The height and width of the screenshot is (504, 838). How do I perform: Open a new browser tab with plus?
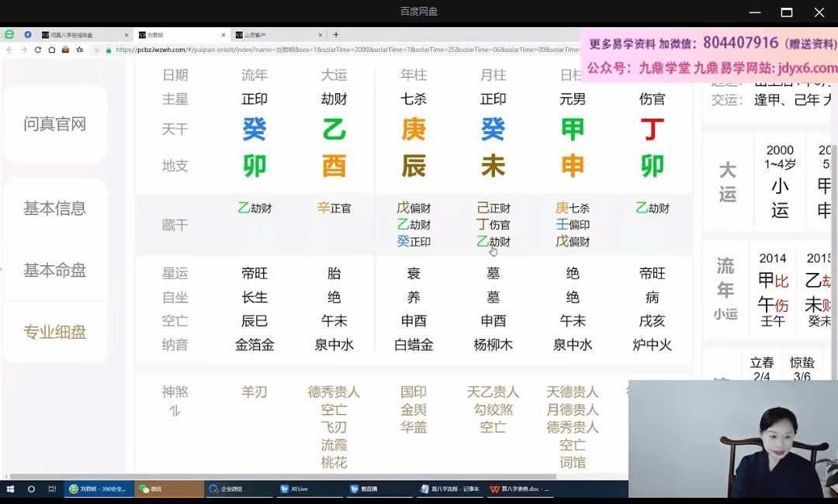click(336, 35)
